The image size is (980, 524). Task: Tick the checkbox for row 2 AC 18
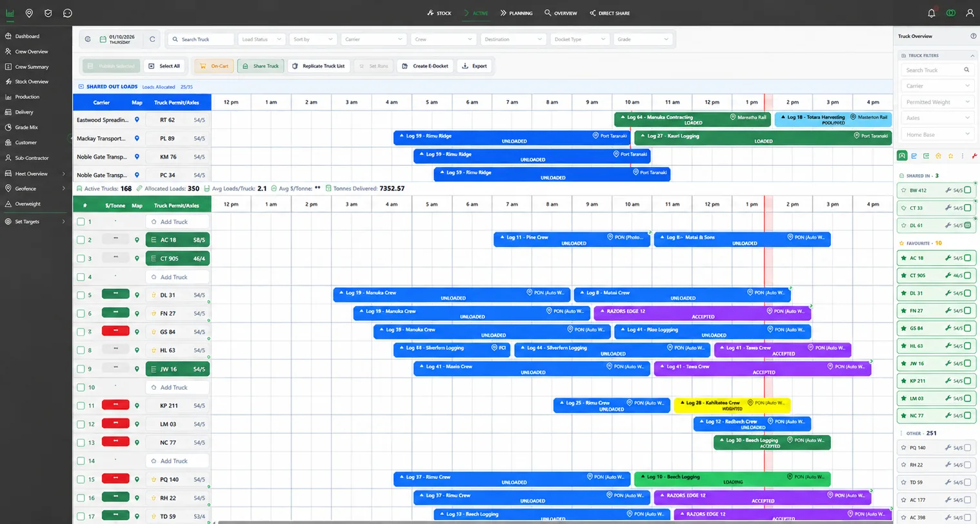[x=81, y=240]
